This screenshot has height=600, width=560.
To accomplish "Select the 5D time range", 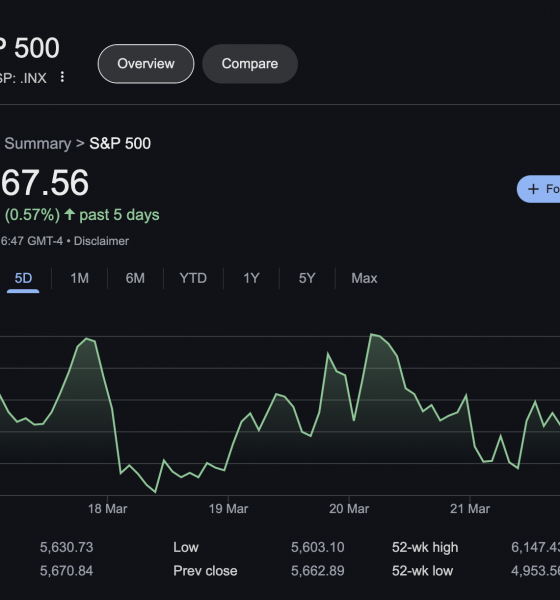I will pos(23,278).
